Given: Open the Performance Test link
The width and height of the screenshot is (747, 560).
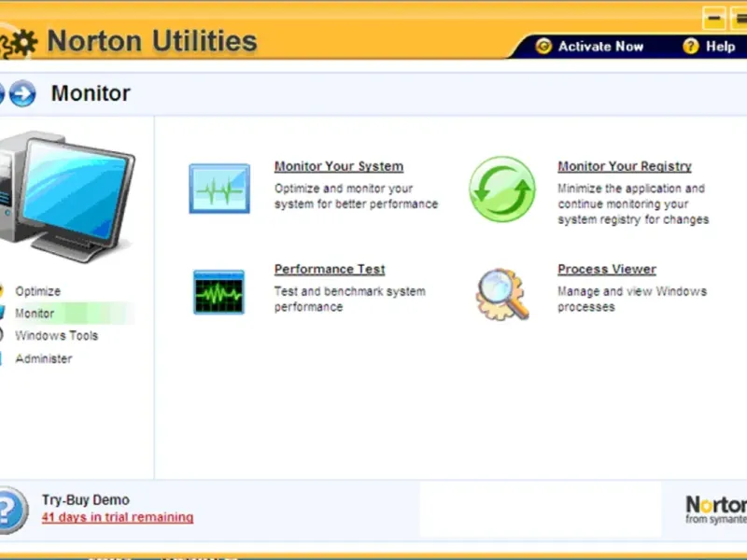Looking at the screenshot, I should point(330,269).
